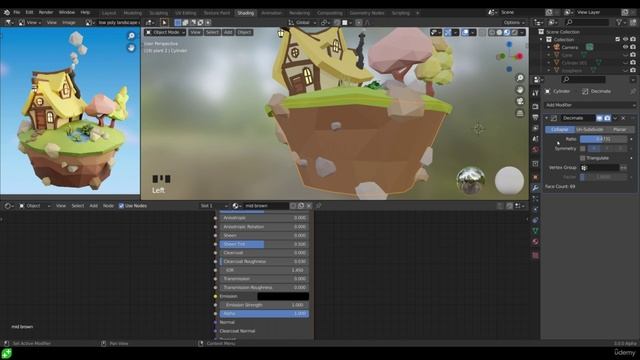
Task: Open Render properties tab icon
Action: pos(535,107)
